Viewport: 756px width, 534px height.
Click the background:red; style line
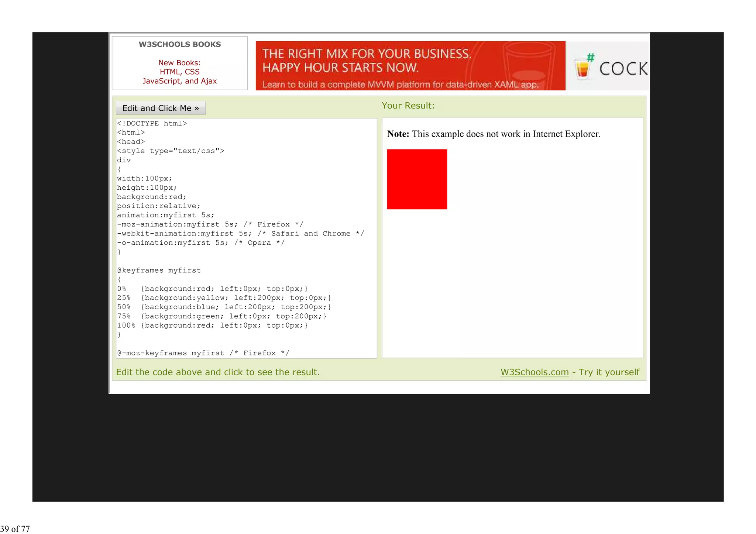coord(151,197)
